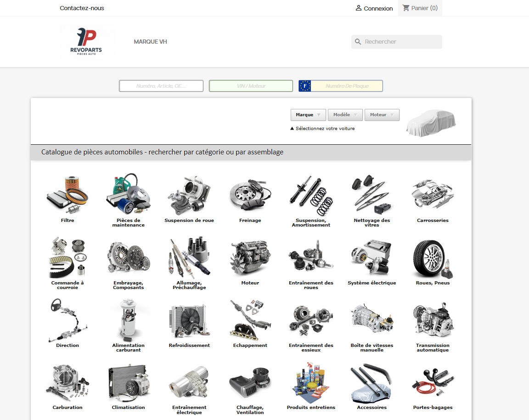
Task: Expand the Modèle dropdown
Action: pos(345,114)
